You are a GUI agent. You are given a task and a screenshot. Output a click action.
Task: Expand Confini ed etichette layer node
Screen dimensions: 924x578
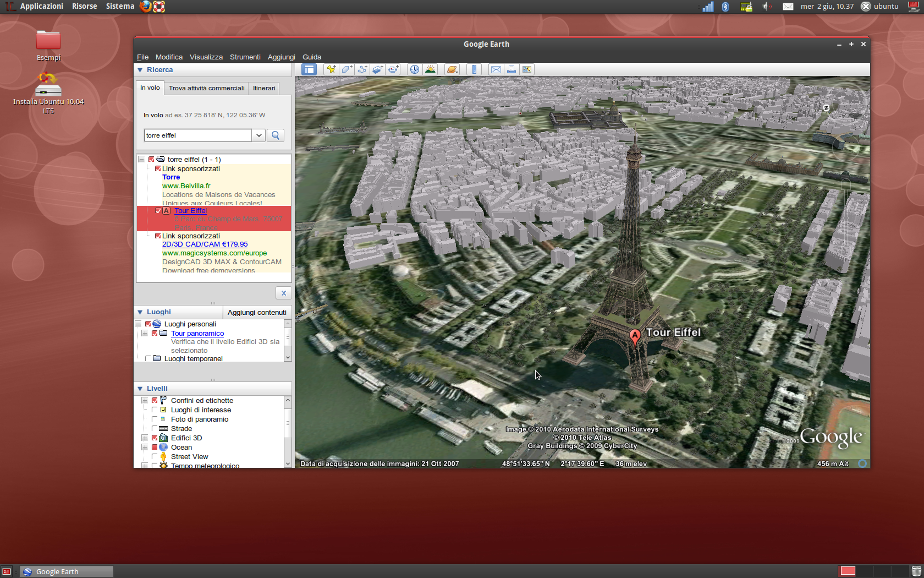145,400
